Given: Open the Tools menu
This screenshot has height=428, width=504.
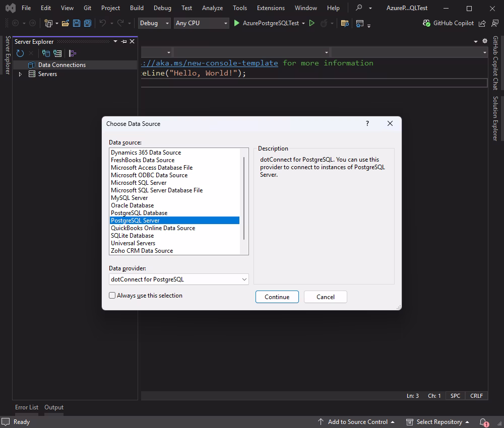Looking at the screenshot, I should 239,8.
